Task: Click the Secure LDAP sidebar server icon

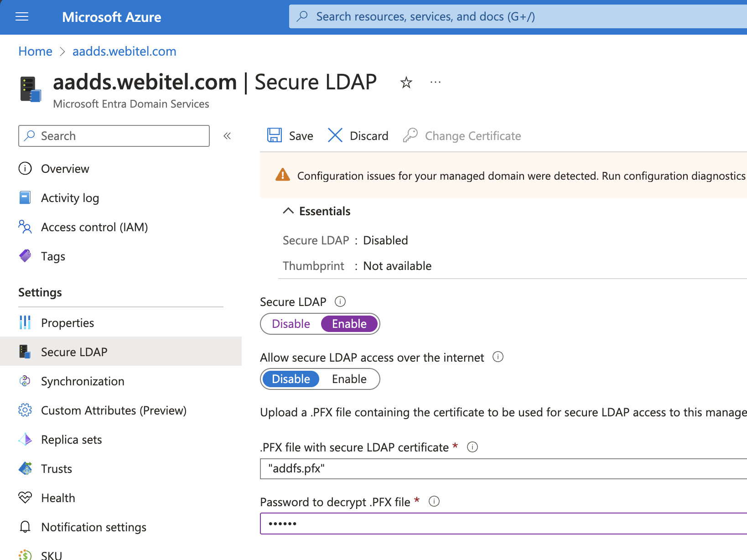Action: 25,352
